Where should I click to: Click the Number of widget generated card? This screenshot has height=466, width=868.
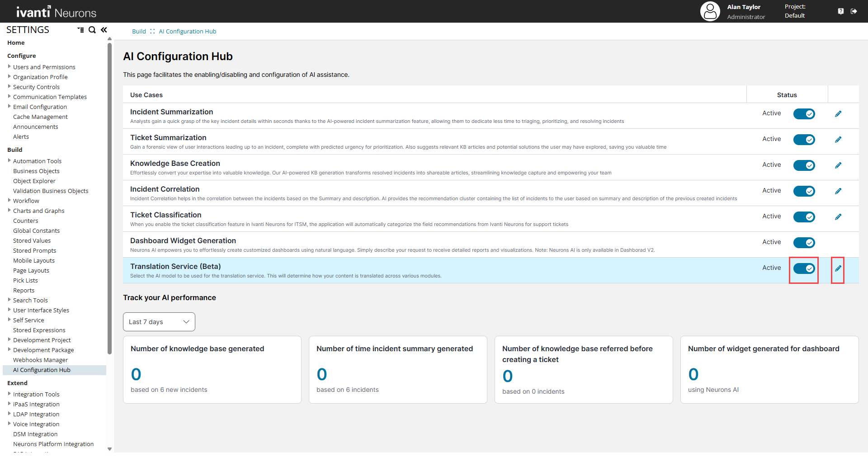(769, 370)
